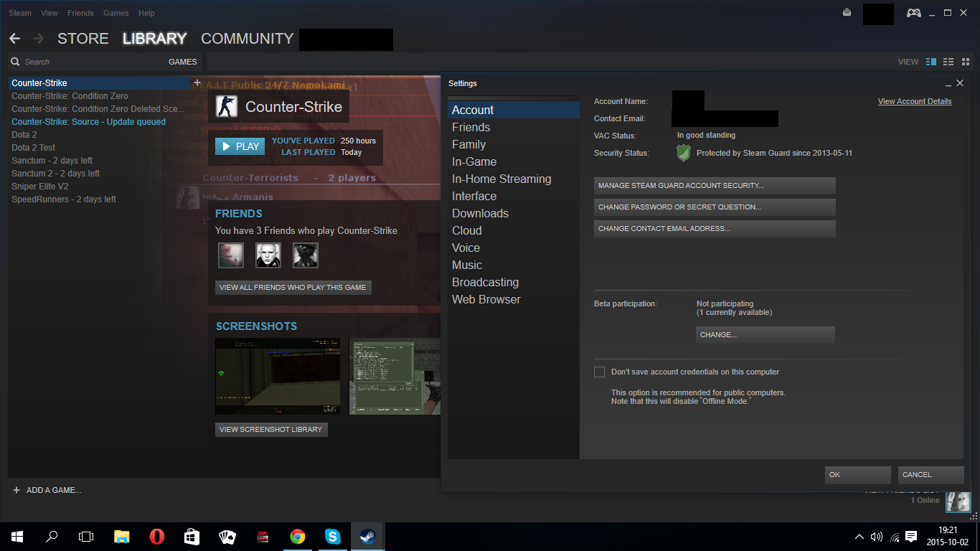Screen dimensions: 980x551
Task: Open third friend avatar in Friends section
Action: 306,255
